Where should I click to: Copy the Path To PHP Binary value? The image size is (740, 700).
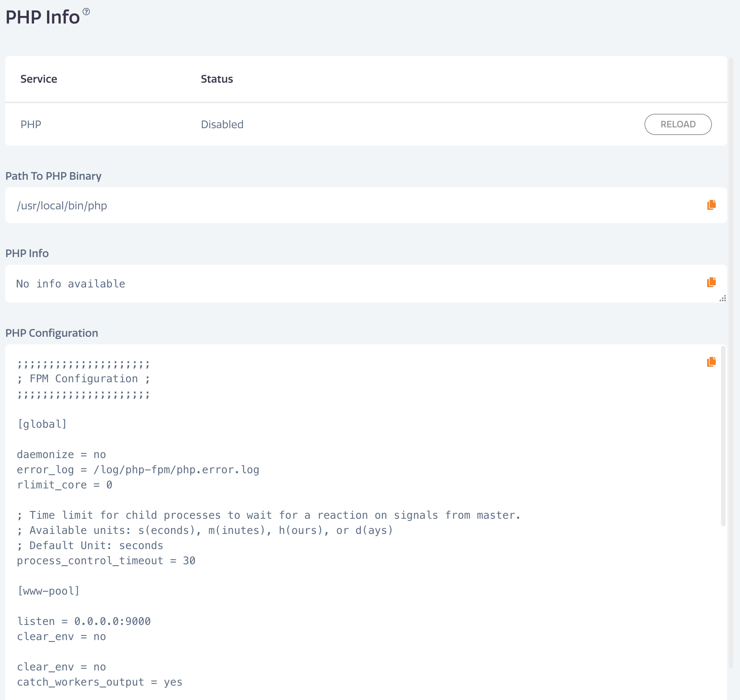[x=711, y=205]
